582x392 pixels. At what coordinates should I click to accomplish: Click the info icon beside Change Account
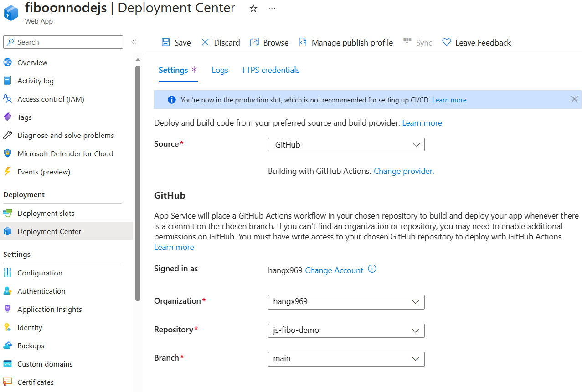coord(372,269)
